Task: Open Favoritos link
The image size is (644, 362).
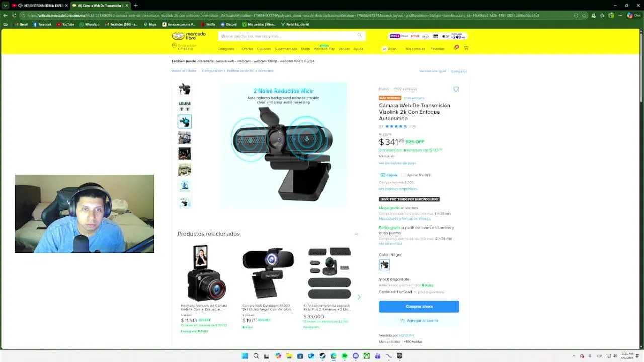Action: coord(437,49)
